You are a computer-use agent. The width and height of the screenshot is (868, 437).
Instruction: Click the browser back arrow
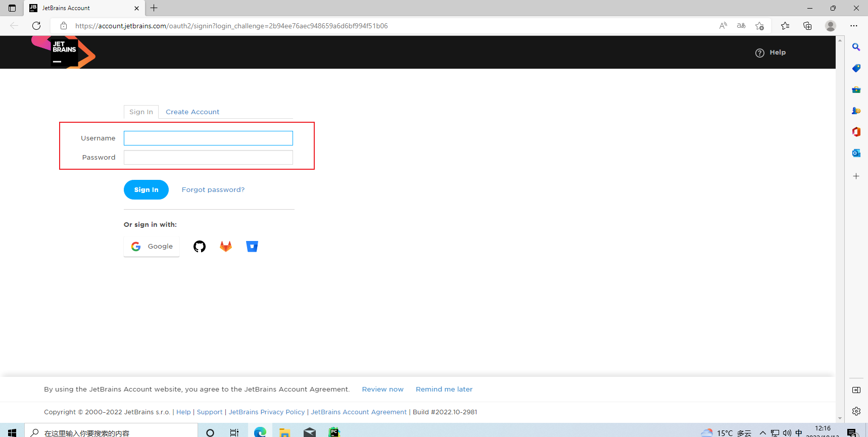[x=14, y=26]
